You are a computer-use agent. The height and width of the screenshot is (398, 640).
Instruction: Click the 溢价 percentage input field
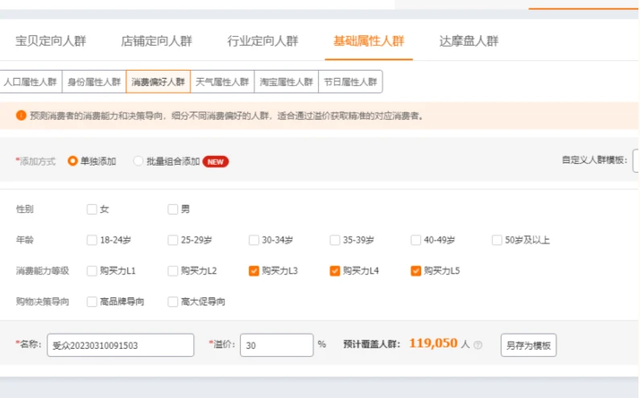coord(277,345)
